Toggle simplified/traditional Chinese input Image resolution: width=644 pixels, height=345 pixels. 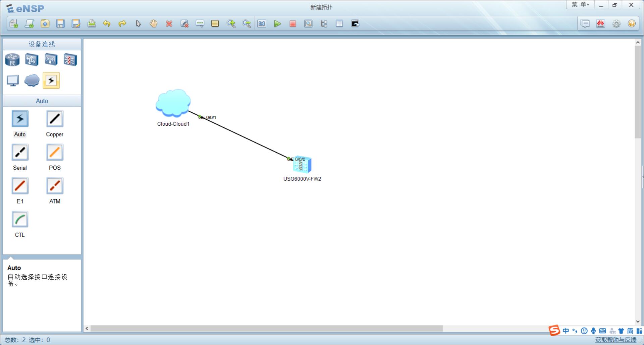click(x=630, y=331)
